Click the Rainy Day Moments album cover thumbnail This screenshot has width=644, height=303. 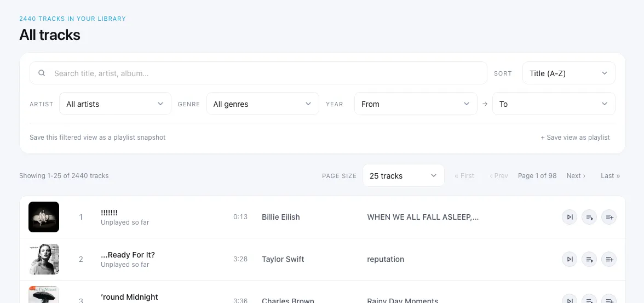pos(44,295)
